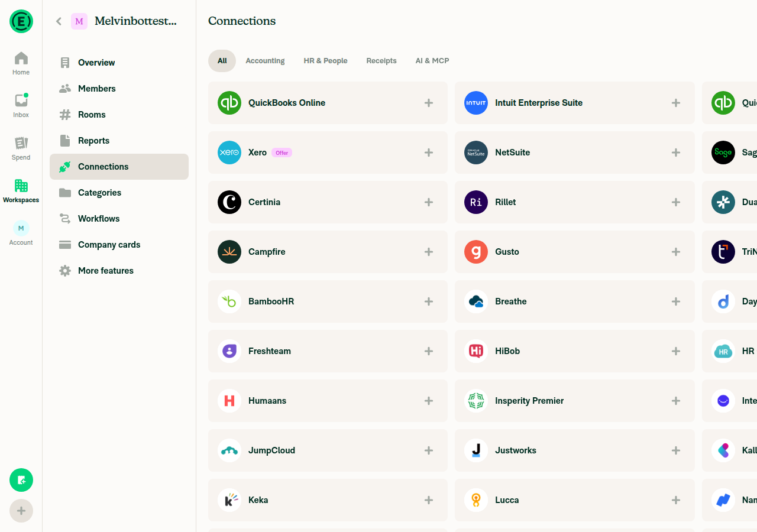Click the BambooHR logo icon

click(x=229, y=301)
